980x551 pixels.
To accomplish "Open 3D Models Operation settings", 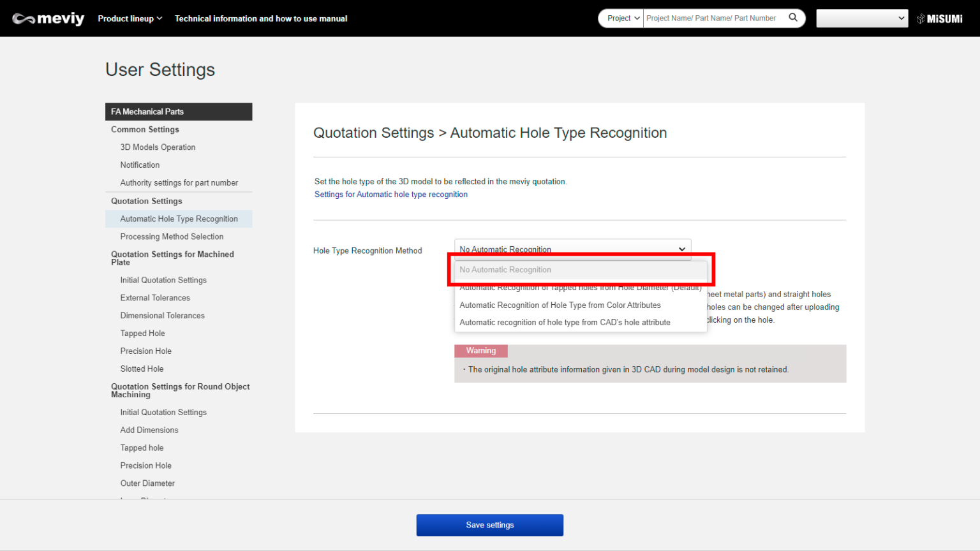I will 158,147.
